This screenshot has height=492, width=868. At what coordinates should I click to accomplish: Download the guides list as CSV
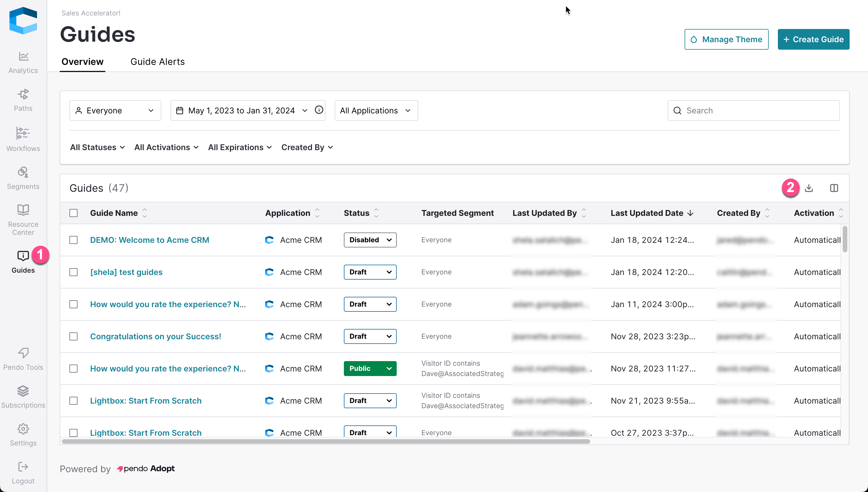[x=809, y=188]
